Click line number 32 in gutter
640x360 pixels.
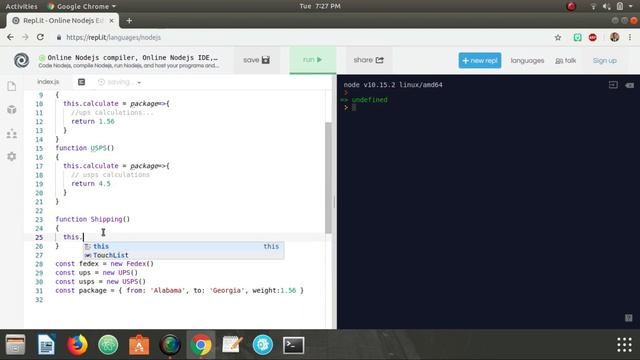pos(39,300)
